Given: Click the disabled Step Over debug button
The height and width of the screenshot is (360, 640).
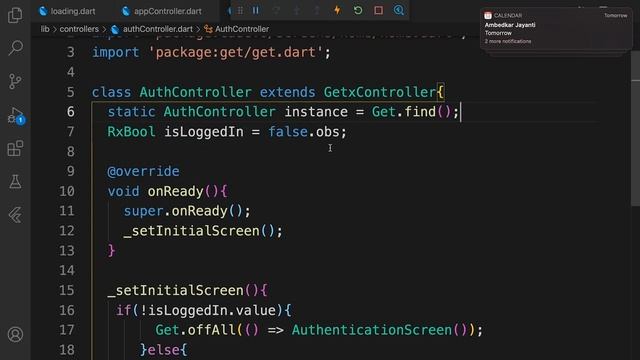Looking at the screenshot, I should tap(276, 10).
